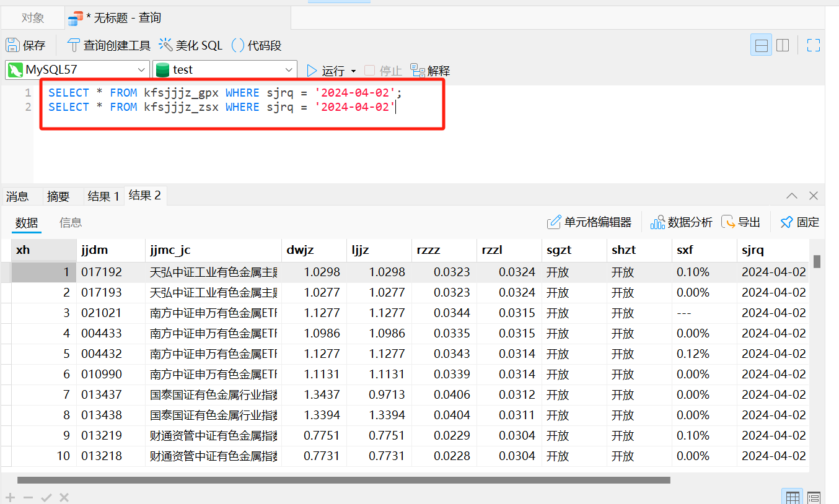Beautify SQL with 美化 SQL

[x=190, y=45]
